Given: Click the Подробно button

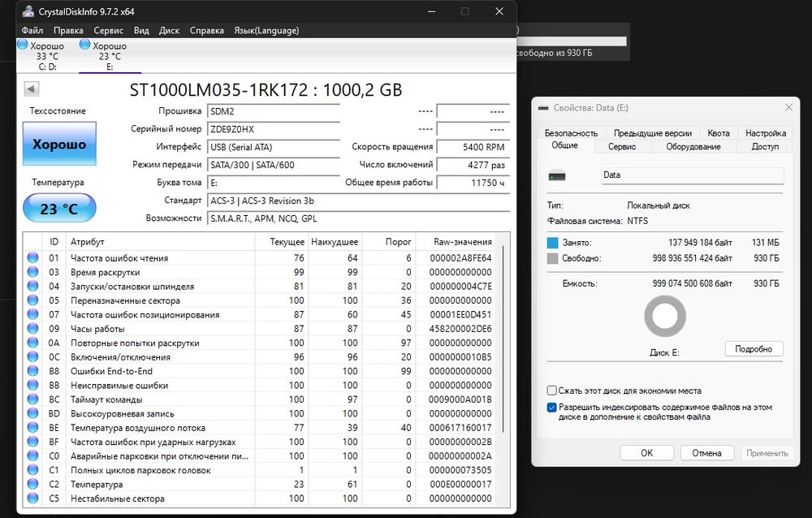Looking at the screenshot, I should 754,349.
